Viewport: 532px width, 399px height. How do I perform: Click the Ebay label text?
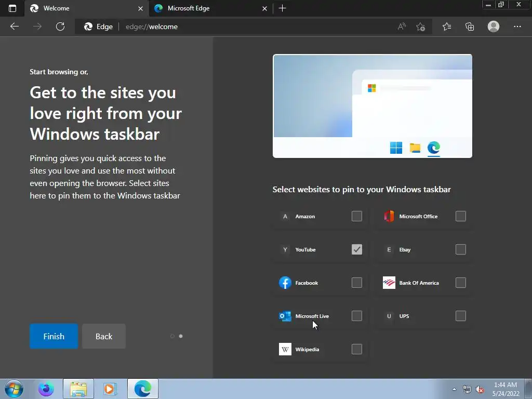pyautogui.click(x=405, y=249)
